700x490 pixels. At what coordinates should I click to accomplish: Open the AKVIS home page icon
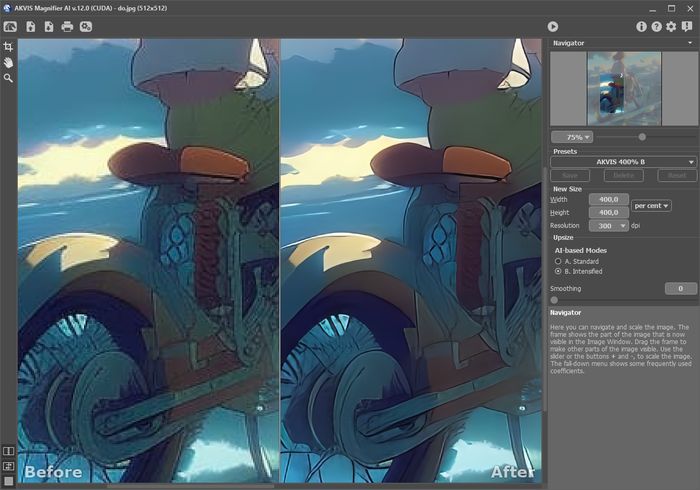click(x=10, y=27)
